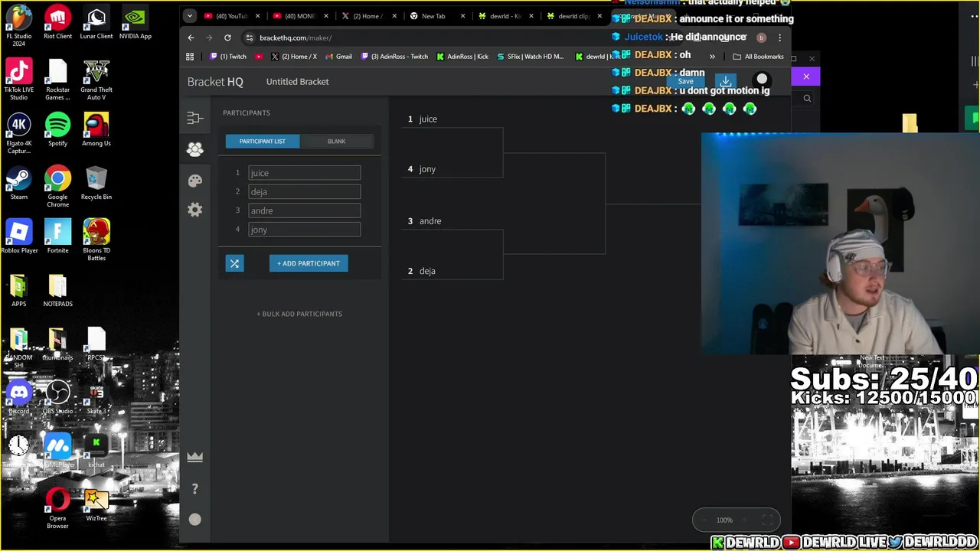Viewport: 980px width, 551px height.
Task: Open Google Chrome desktop shortcut
Action: (57, 187)
